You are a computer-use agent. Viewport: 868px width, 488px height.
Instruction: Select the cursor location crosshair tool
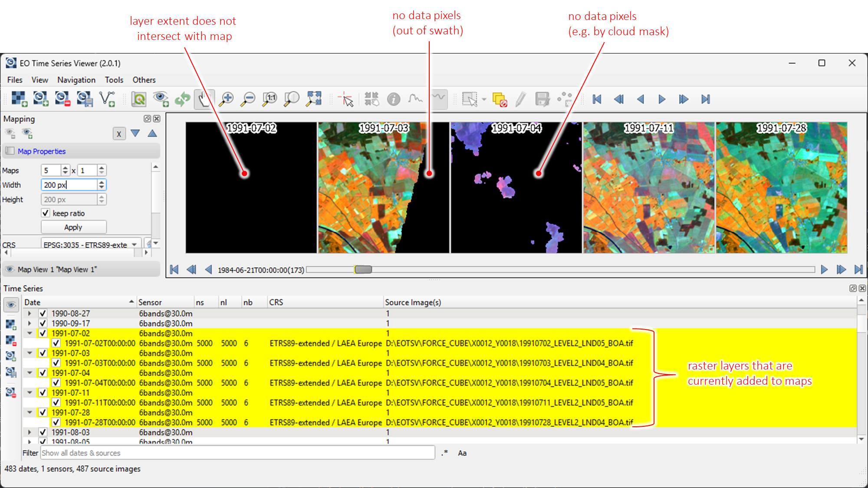(346, 99)
